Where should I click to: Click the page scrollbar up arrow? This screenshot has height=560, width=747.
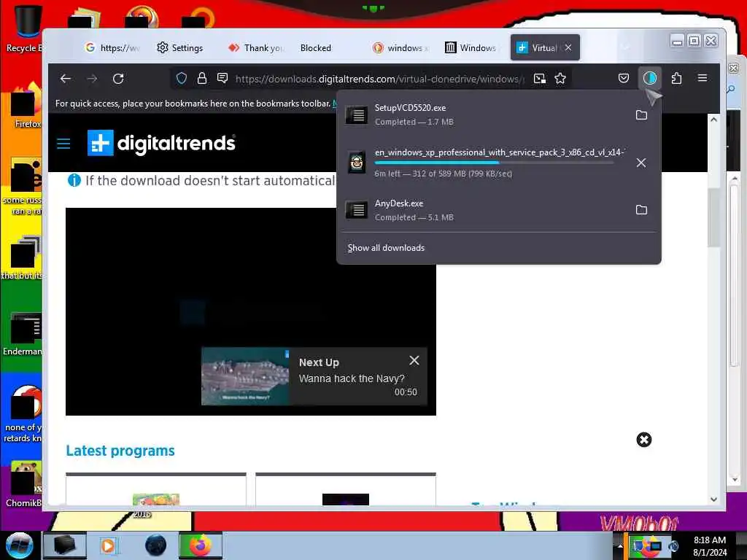713,120
